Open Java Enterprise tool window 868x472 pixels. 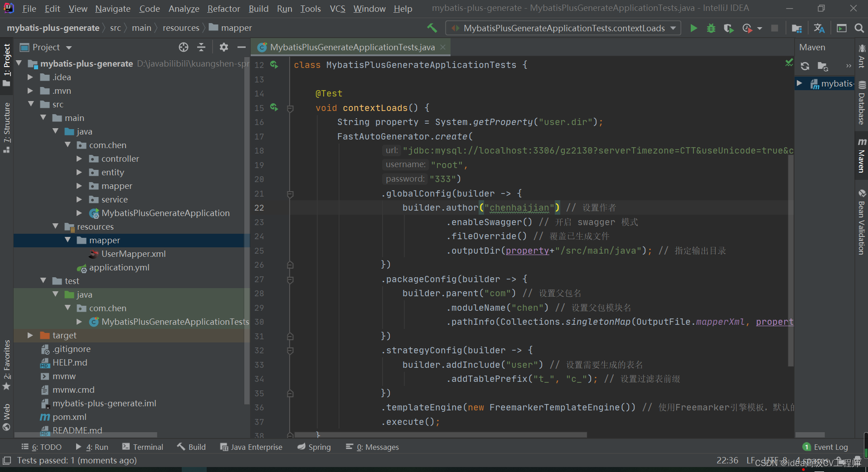tap(251, 447)
